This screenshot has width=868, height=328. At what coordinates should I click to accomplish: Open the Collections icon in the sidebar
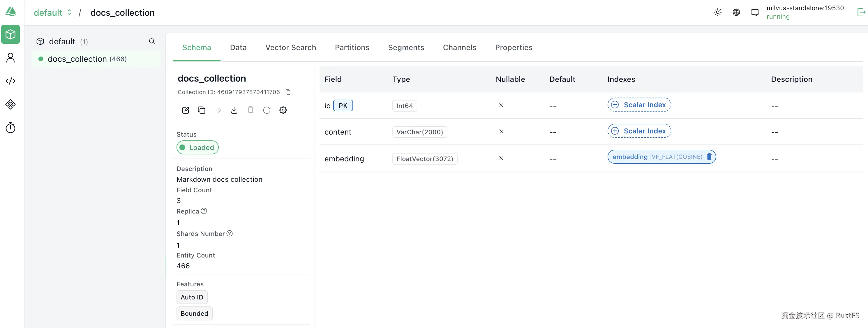(10, 34)
